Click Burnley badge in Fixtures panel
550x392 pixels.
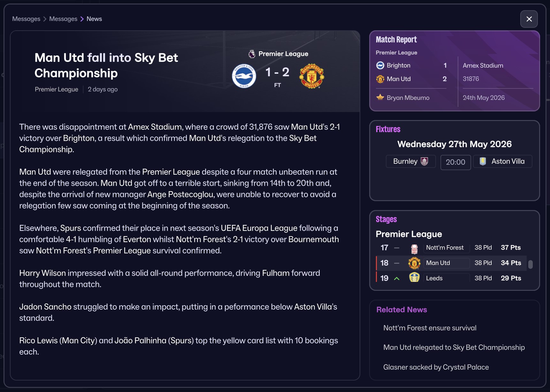click(424, 162)
